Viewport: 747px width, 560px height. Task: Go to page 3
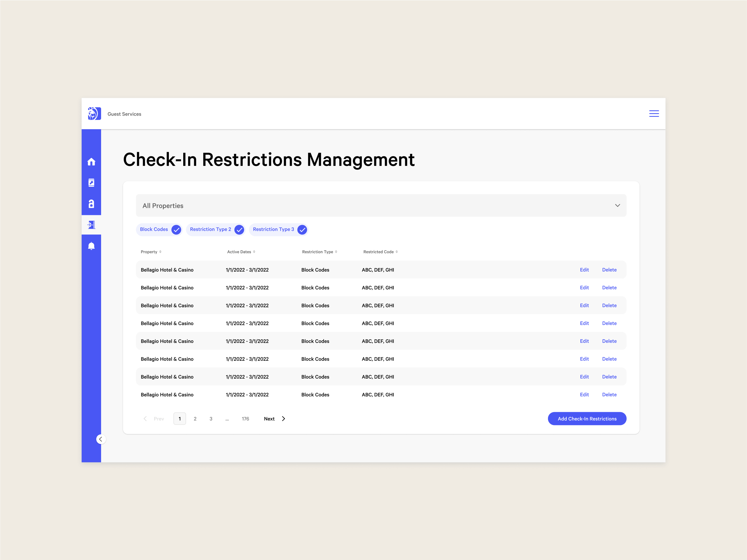click(211, 418)
